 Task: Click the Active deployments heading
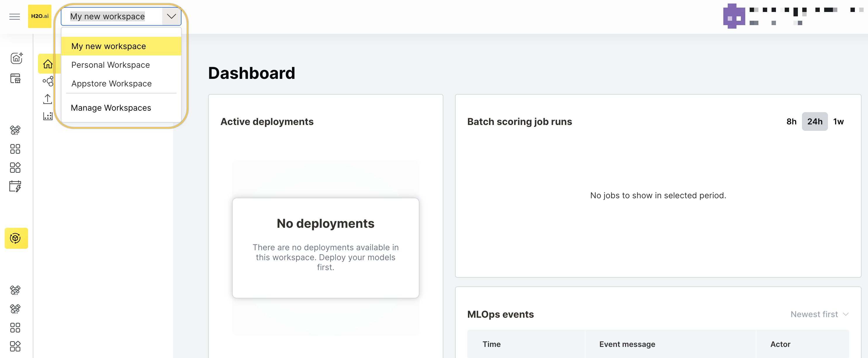coord(267,121)
